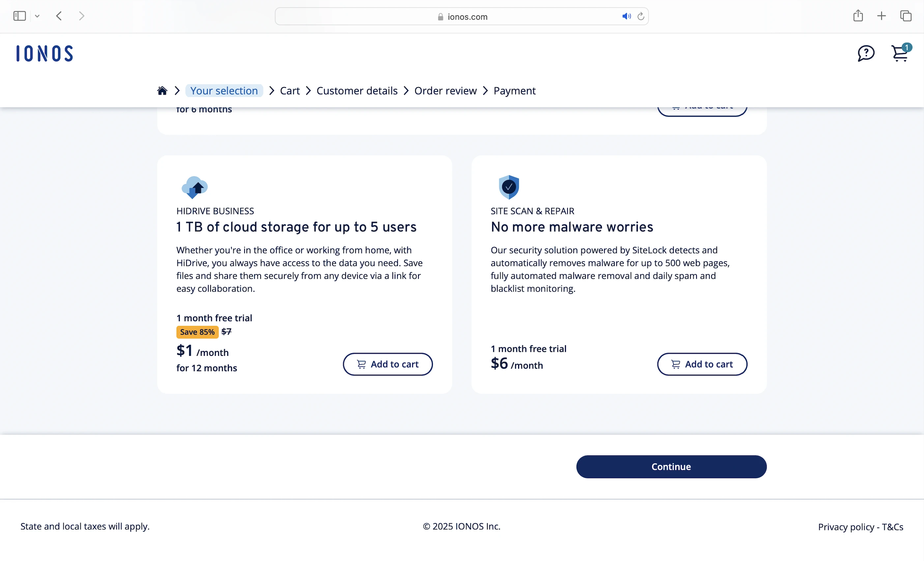Toggle Safari sidebar button
924x561 pixels.
click(x=19, y=16)
